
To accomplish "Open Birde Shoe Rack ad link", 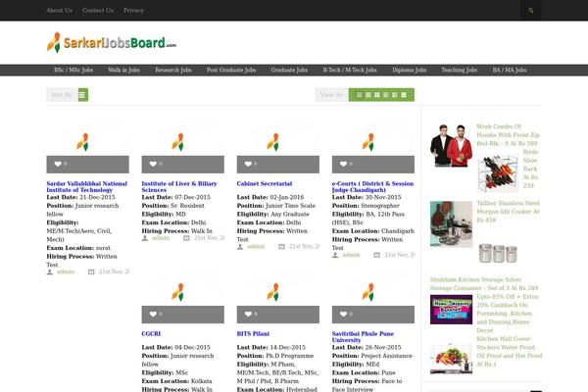I will tap(530, 169).
